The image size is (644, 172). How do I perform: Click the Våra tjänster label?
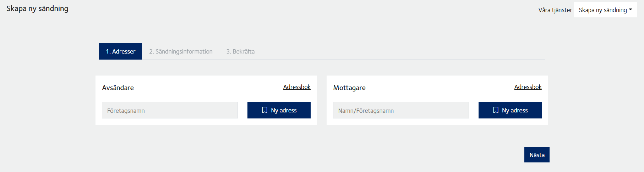coord(555,10)
